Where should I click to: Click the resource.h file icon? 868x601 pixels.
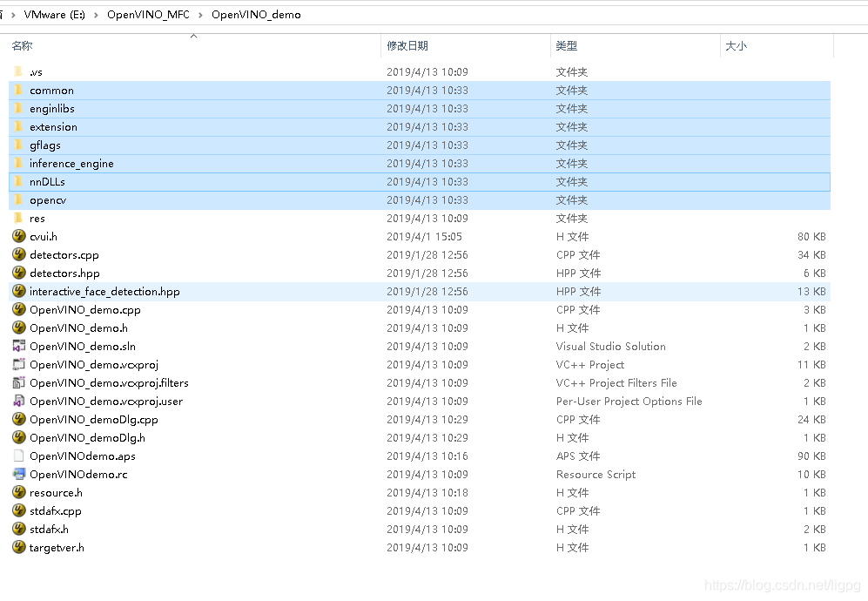[19, 492]
